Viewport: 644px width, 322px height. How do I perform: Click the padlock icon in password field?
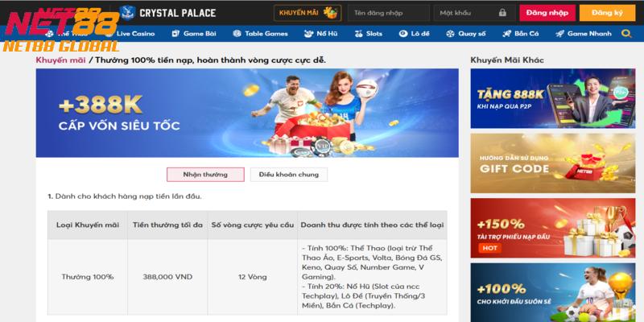502,13
